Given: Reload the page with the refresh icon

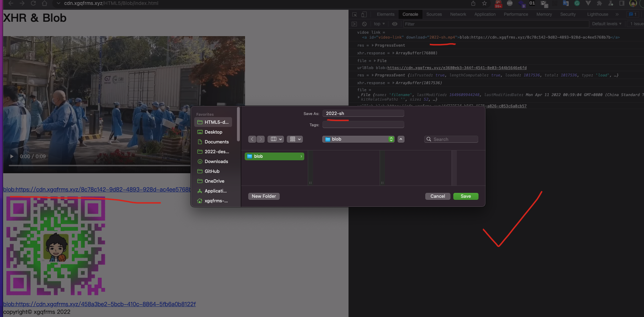Looking at the screenshot, I should (x=33, y=3).
